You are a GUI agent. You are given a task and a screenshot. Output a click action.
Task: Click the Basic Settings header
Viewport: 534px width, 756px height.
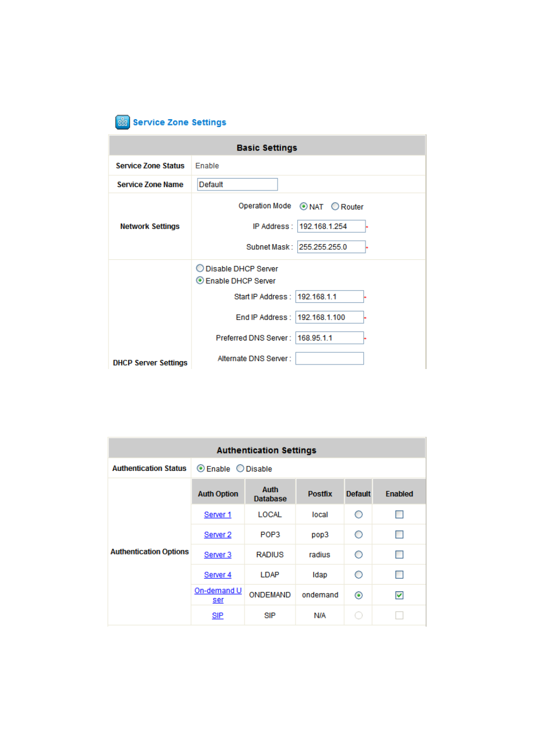click(267, 147)
